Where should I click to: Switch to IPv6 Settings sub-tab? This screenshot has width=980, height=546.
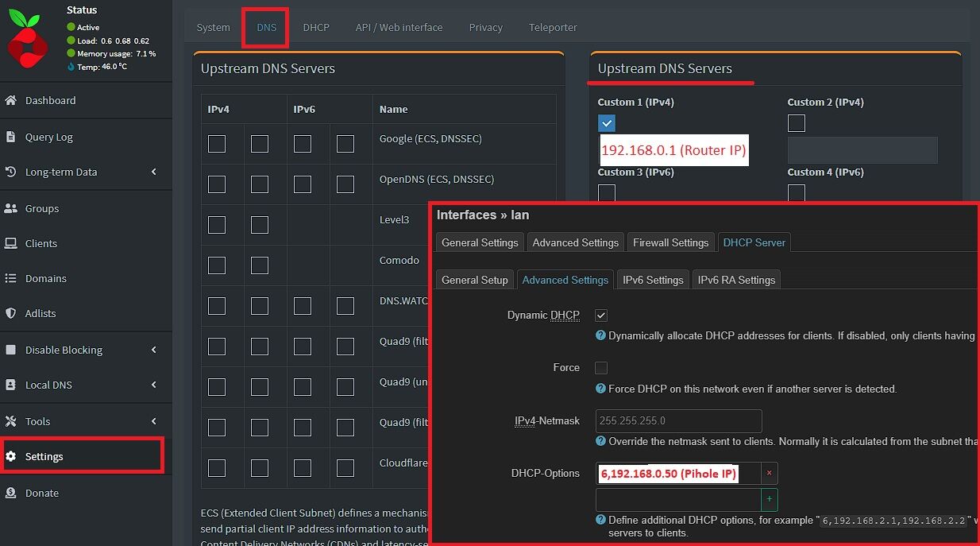(x=653, y=280)
